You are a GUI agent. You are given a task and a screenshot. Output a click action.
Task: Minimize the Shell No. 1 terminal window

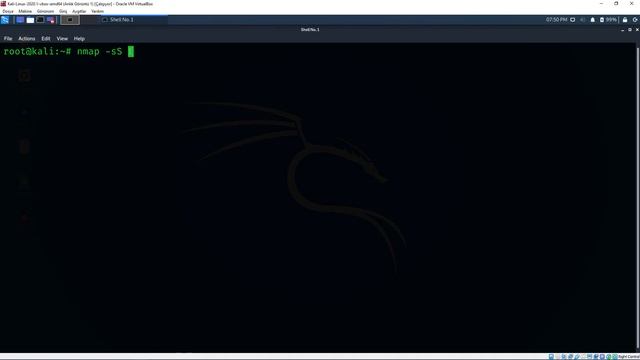click(x=622, y=30)
